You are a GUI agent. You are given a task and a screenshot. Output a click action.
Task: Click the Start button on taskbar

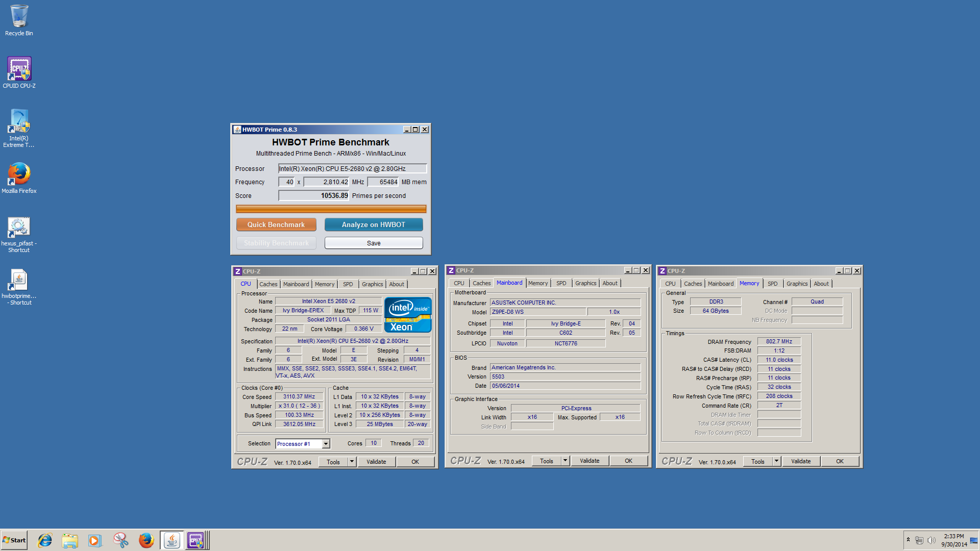(14, 540)
